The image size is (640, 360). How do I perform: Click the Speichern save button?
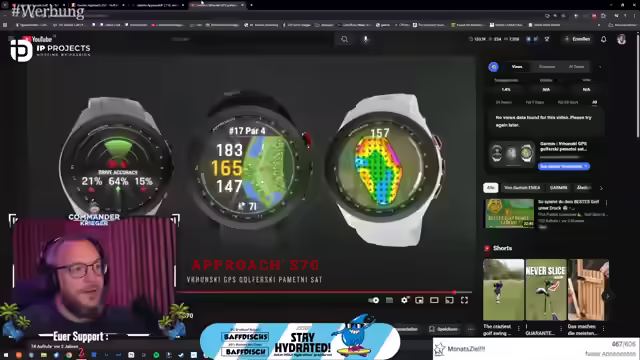coord(443,329)
